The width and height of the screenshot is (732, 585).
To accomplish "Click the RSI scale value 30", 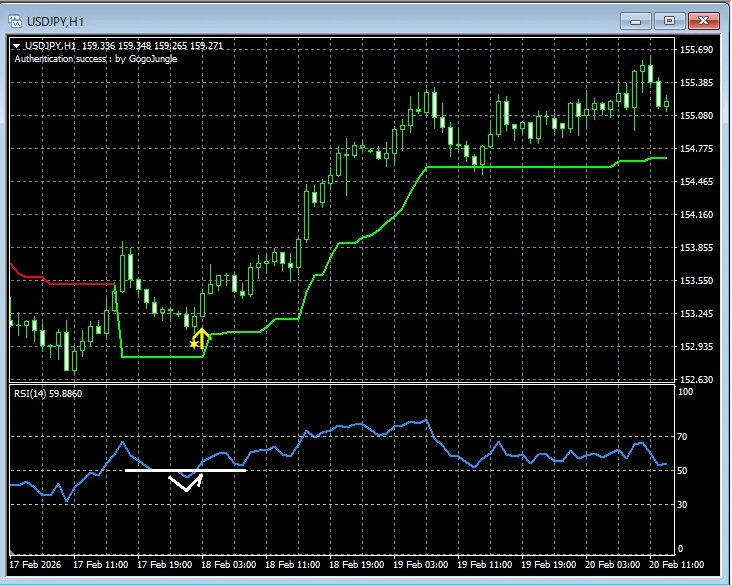I will pos(683,505).
